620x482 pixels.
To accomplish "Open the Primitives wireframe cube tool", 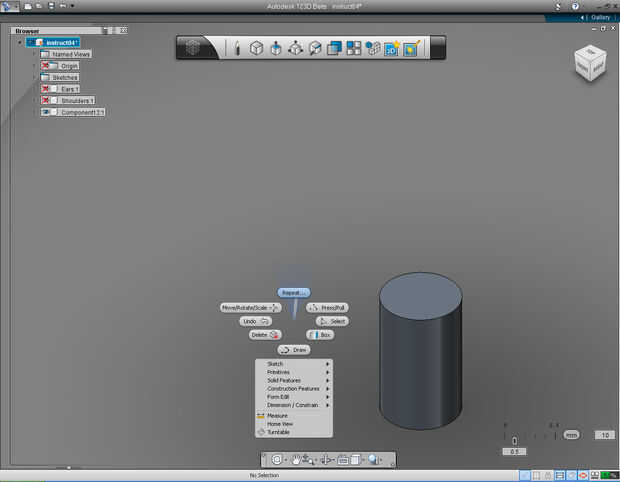I will tap(256, 48).
